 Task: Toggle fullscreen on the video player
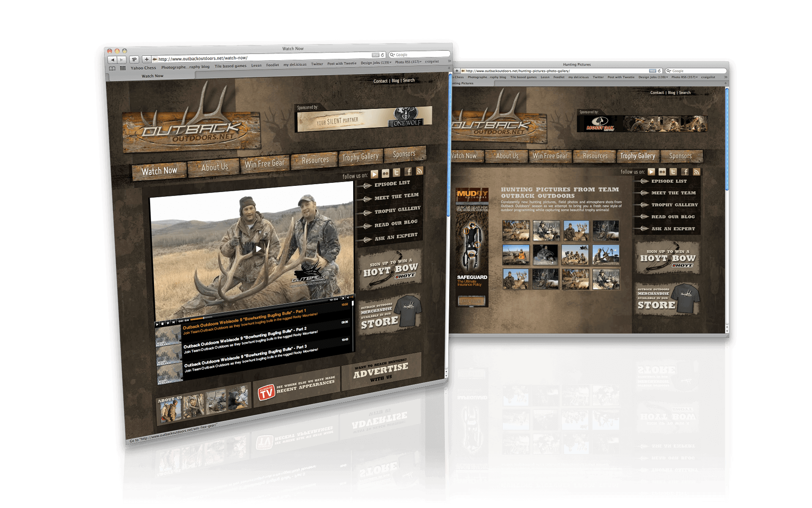coord(343,298)
